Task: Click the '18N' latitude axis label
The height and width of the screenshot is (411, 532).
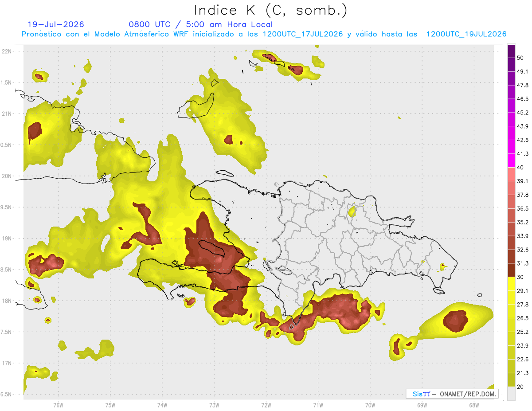Action: coord(7,301)
